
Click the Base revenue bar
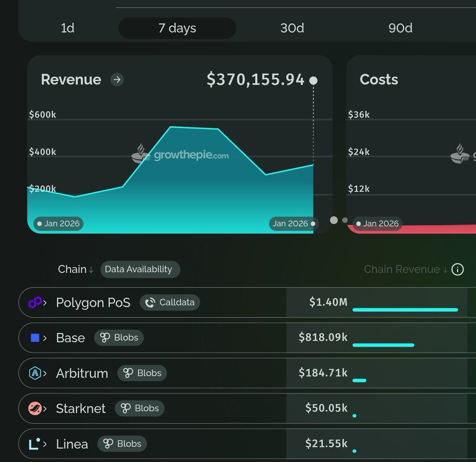point(383,345)
